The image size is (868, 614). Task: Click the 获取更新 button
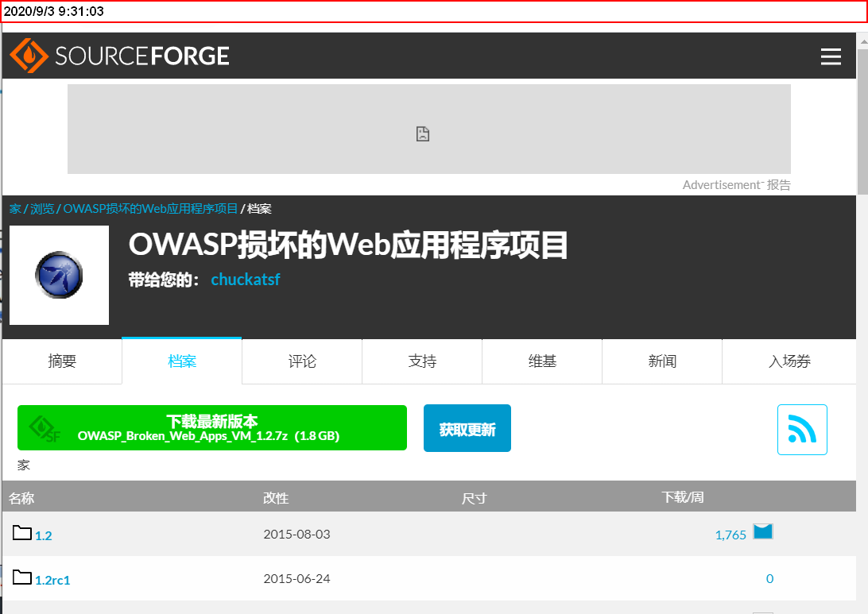467,428
